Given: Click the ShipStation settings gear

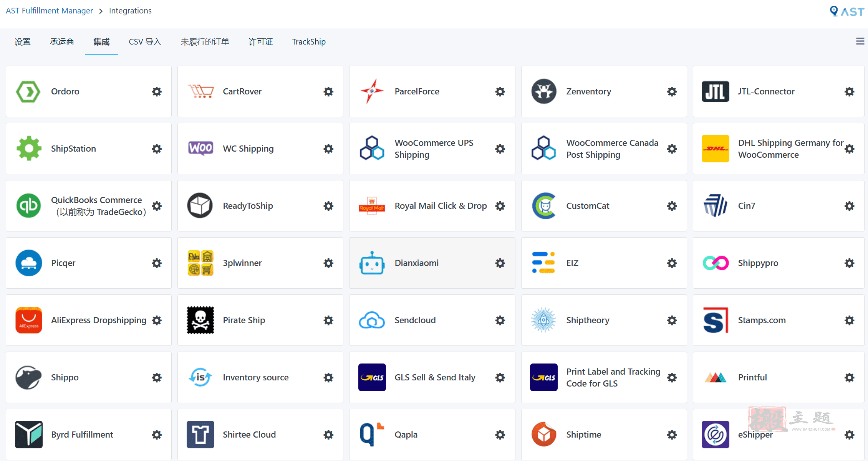Looking at the screenshot, I should pos(157,149).
